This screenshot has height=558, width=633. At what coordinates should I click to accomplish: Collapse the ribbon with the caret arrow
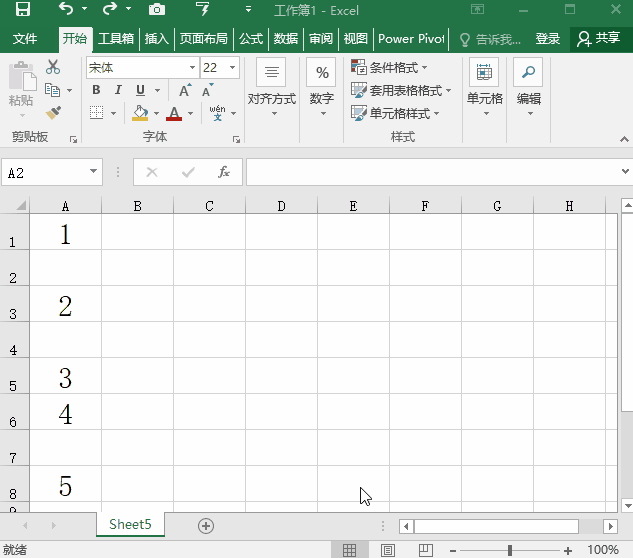tap(624, 139)
